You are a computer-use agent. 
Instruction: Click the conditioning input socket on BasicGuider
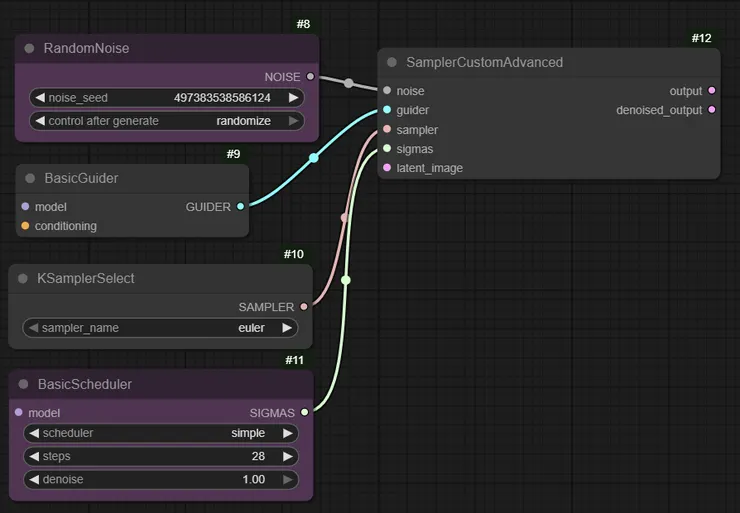point(25,226)
